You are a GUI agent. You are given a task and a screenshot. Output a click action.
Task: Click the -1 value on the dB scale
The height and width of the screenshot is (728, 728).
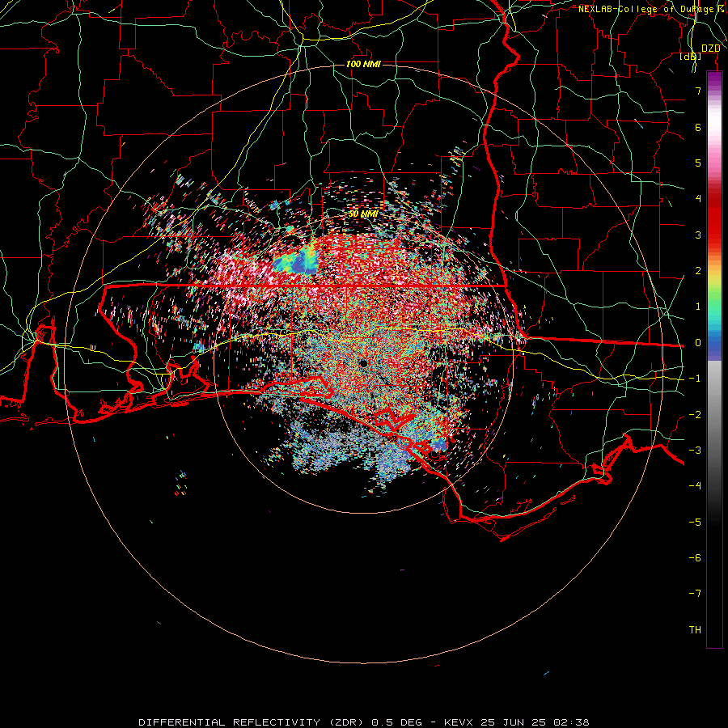(x=695, y=379)
